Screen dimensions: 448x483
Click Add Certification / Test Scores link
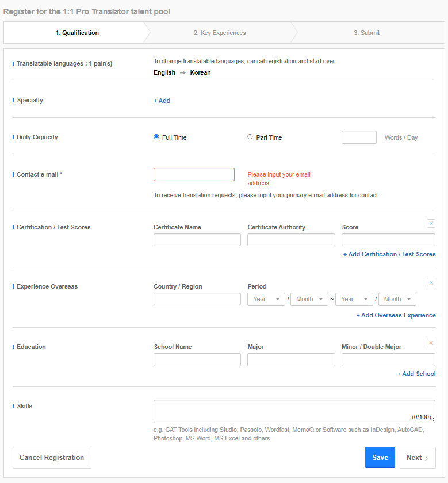pyautogui.click(x=389, y=254)
